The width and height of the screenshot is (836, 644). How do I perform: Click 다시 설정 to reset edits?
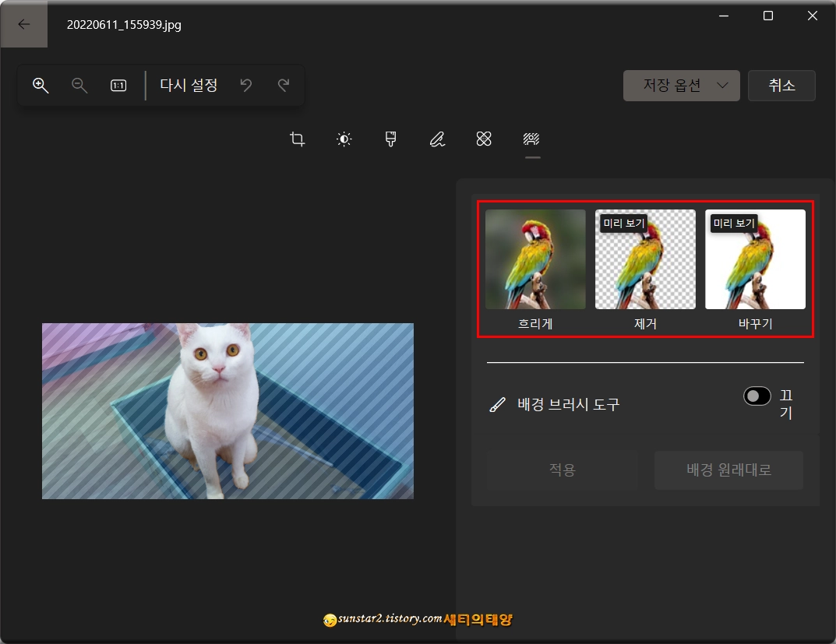click(x=189, y=85)
